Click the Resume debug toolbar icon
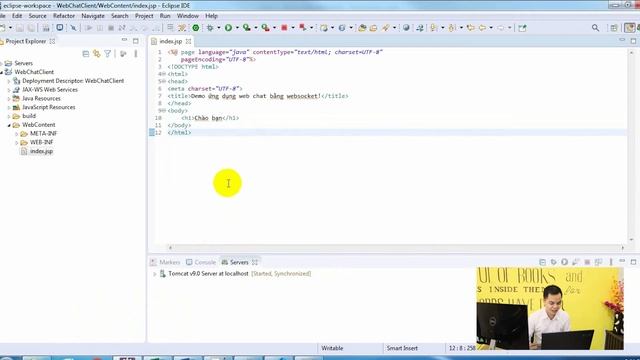640x360 pixels. tap(89, 28)
